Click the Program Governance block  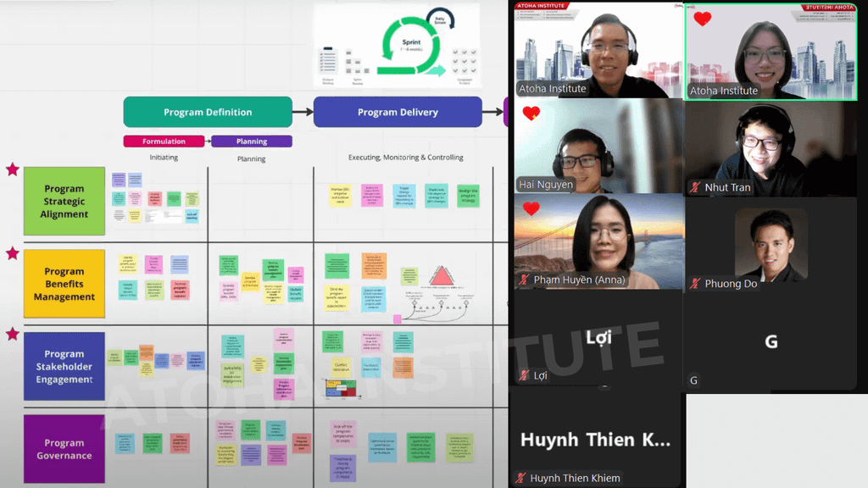point(64,449)
